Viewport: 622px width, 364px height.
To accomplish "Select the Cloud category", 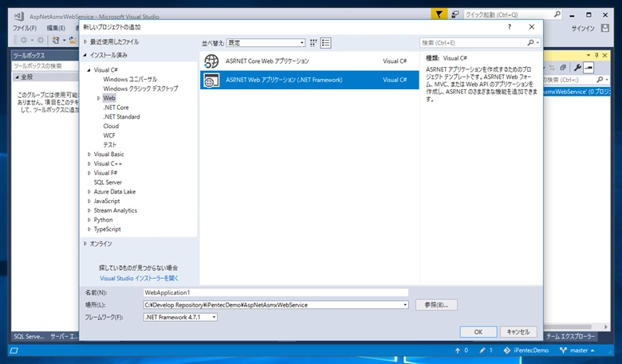I will (x=111, y=126).
